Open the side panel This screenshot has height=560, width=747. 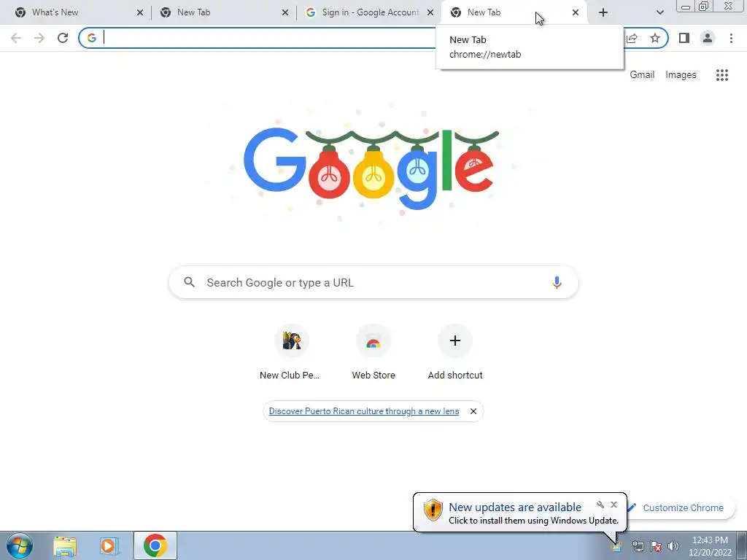coord(684,38)
